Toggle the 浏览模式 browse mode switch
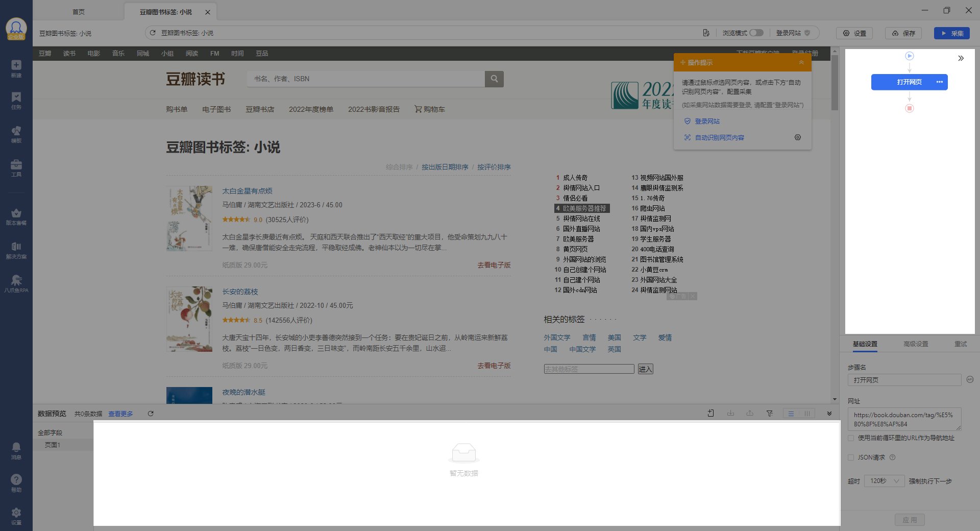Image resolution: width=980 pixels, height=531 pixels. (x=756, y=33)
